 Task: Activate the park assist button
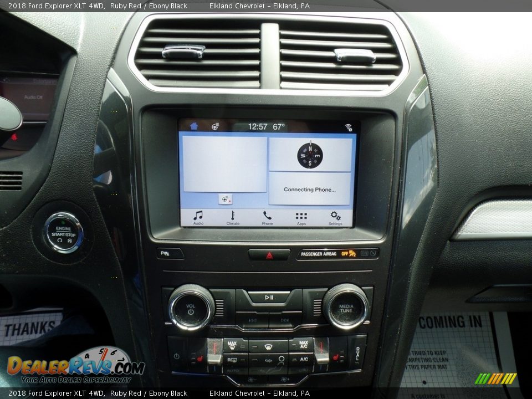(x=170, y=253)
